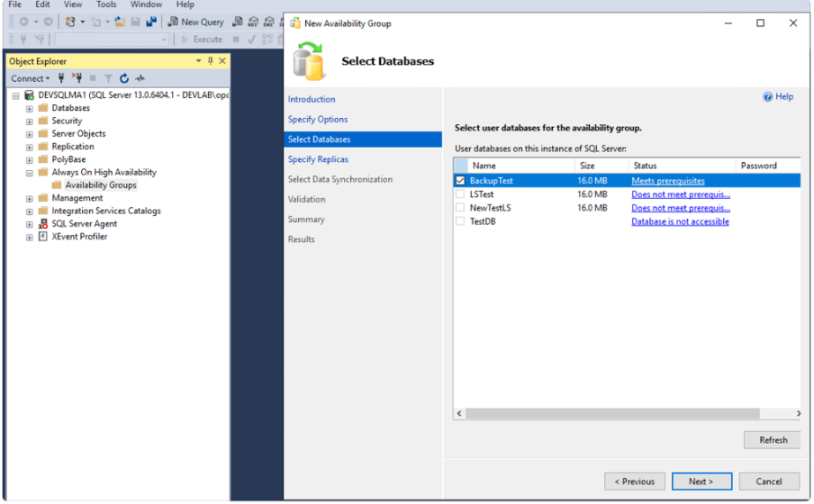This screenshot has width=814, height=504.
Task: Click the Analysis Services DMX Query icon
Action: [x=269, y=22]
